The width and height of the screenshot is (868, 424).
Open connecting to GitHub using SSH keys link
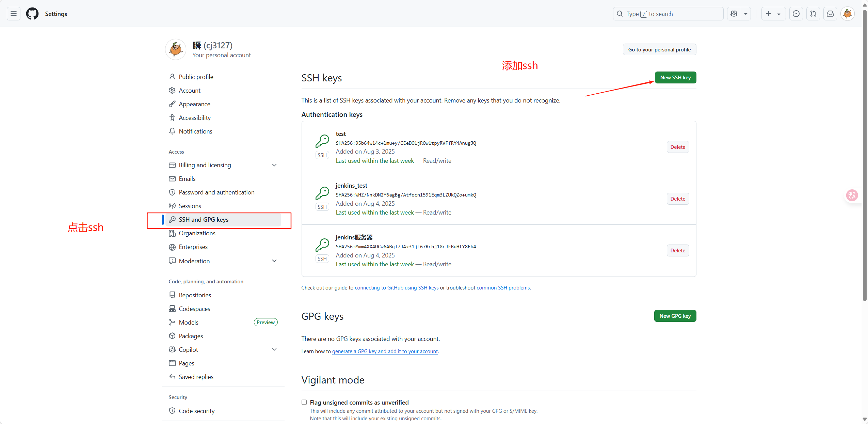tap(397, 287)
